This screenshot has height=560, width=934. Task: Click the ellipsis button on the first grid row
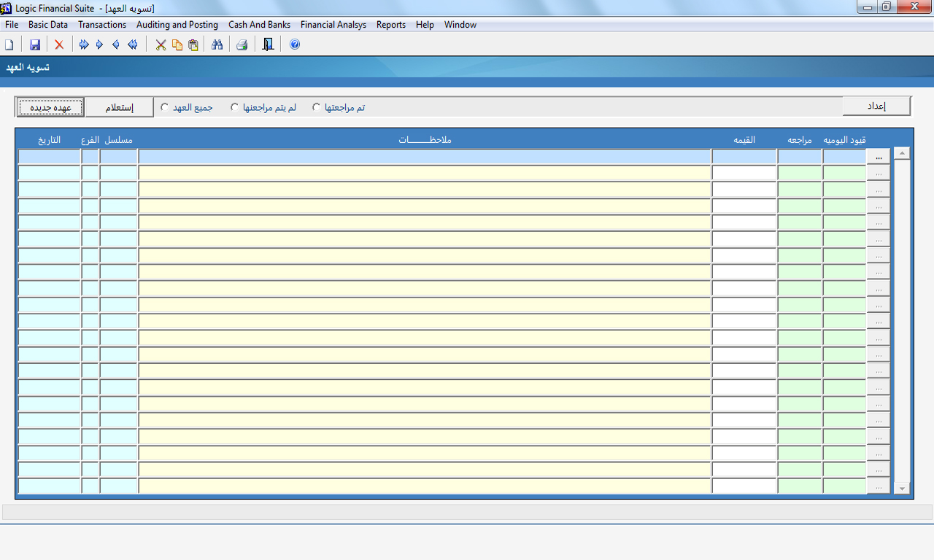(x=879, y=157)
